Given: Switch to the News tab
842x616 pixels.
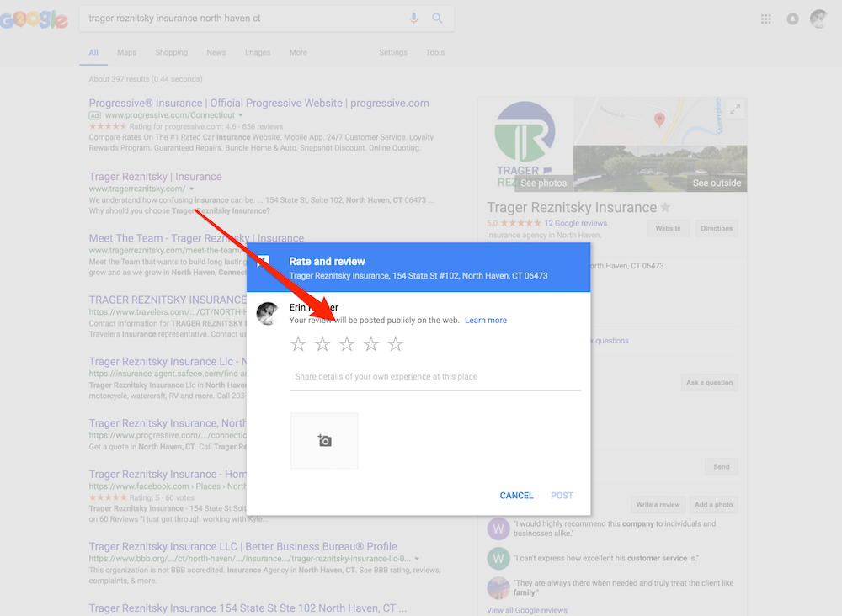Looking at the screenshot, I should click(x=216, y=52).
